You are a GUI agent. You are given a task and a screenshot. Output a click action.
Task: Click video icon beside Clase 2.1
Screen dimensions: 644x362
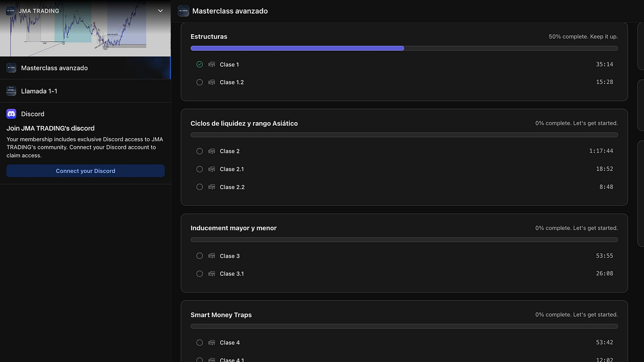(212, 169)
